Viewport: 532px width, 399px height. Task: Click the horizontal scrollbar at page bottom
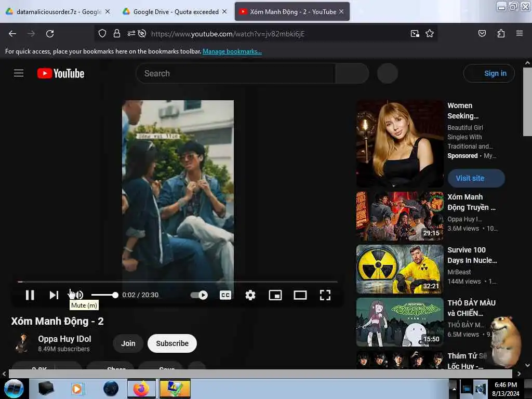(x=260, y=374)
